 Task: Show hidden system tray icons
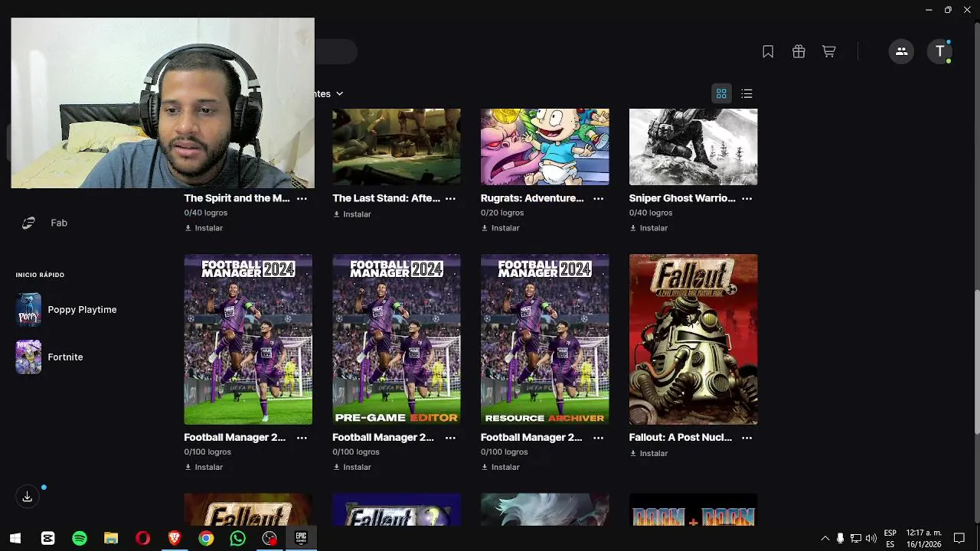825,539
